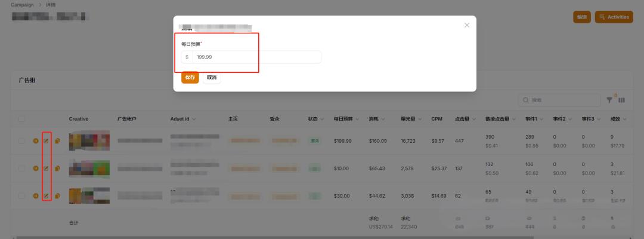Click the 3,038 impressions cell
This screenshot has width=644, height=239.
tap(407, 196)
